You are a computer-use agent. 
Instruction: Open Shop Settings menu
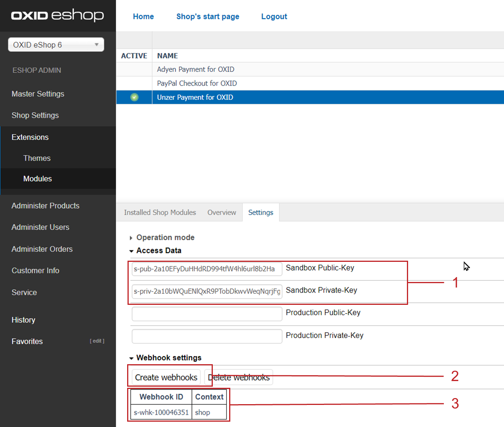tap(35, 115)
